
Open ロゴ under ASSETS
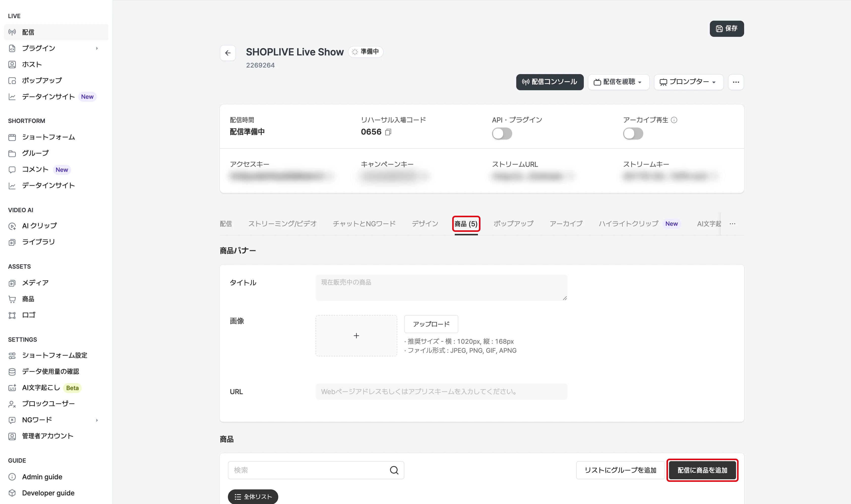(56, 315)
